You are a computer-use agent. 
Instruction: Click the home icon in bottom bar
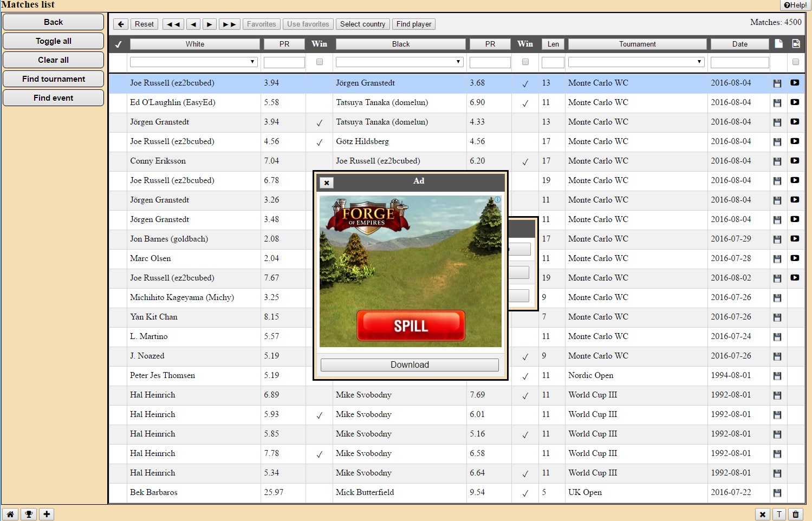tap(10, 514)
